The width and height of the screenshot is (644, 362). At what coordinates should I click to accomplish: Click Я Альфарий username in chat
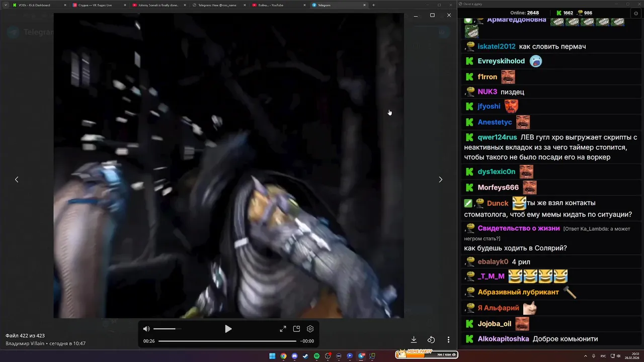click(498, 308)
